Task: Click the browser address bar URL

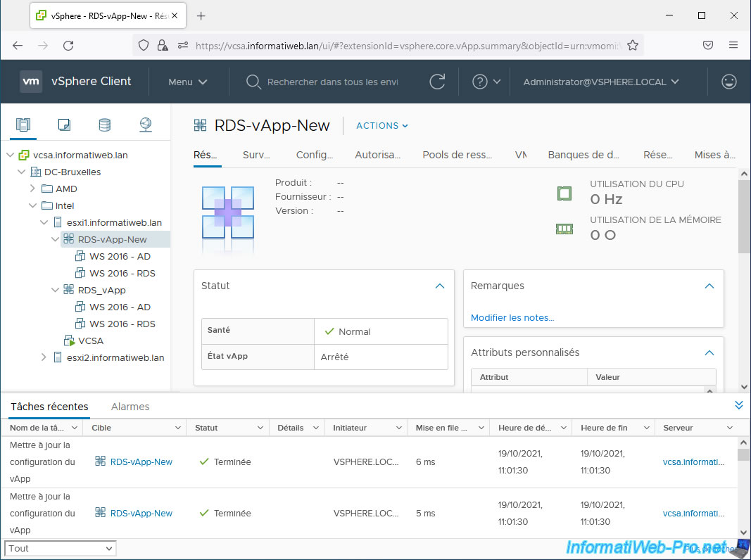Action: tap(408, 46)
